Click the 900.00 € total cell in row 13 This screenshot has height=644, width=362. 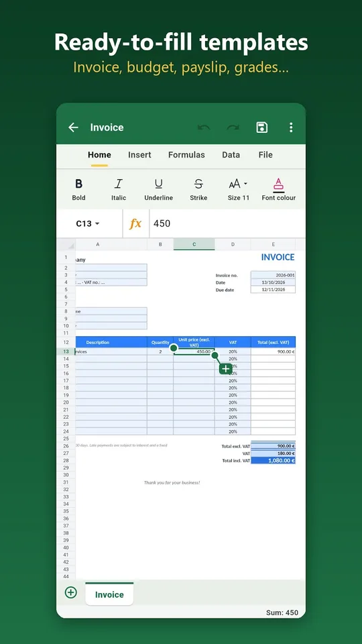click(x=274, y=352)
